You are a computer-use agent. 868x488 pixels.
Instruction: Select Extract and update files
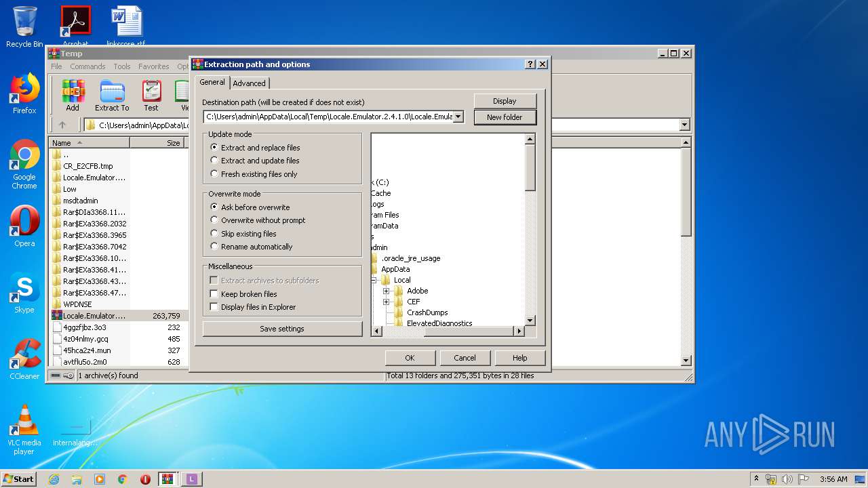pos(254,161)
